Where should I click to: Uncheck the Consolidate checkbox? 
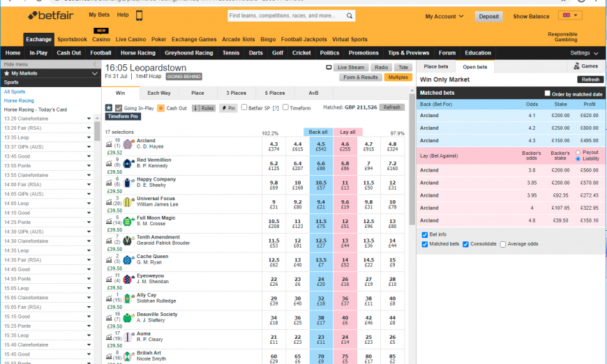(x=465, y=244)
